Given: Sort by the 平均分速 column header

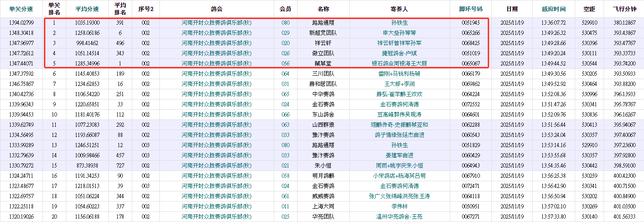Looking at the screenshot, I should (87, 9).
